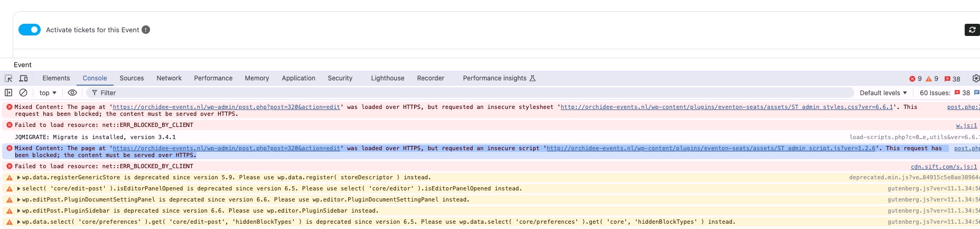Switch to the Performance tab
Viewport: 980px width, 229px height.
tap(213, 78)
